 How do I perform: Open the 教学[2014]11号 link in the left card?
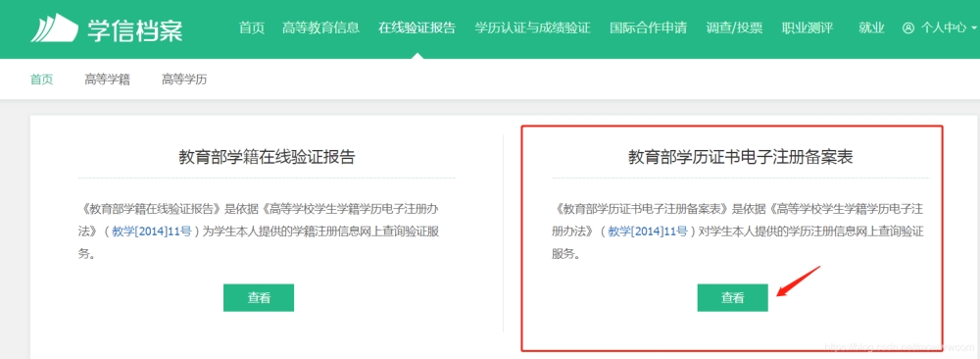(152, 231)
